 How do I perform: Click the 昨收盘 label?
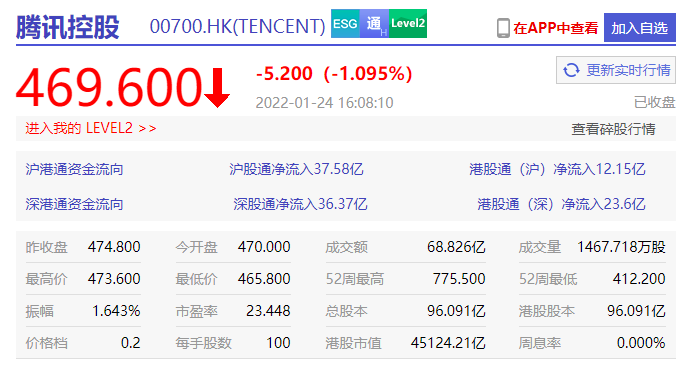point(46,247)
